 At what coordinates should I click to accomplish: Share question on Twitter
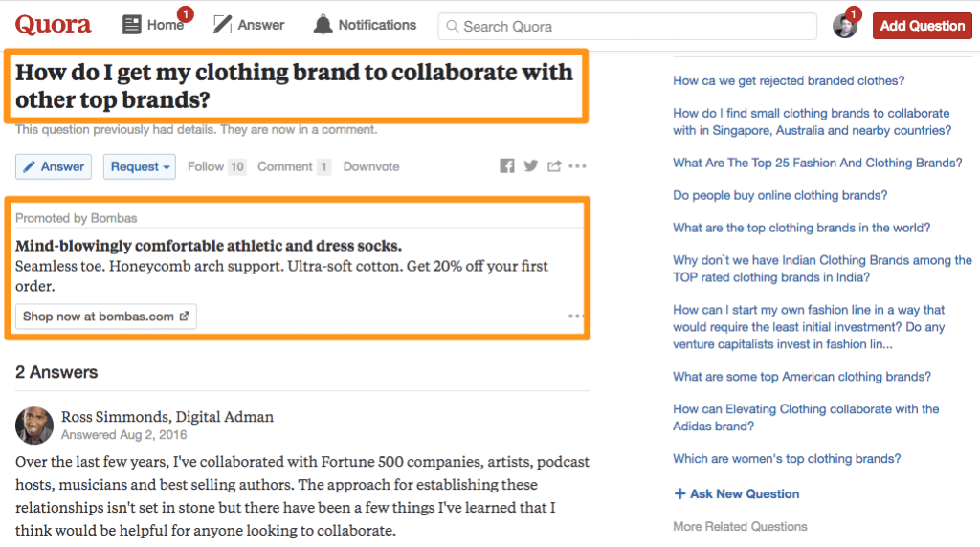coord(530,166)
